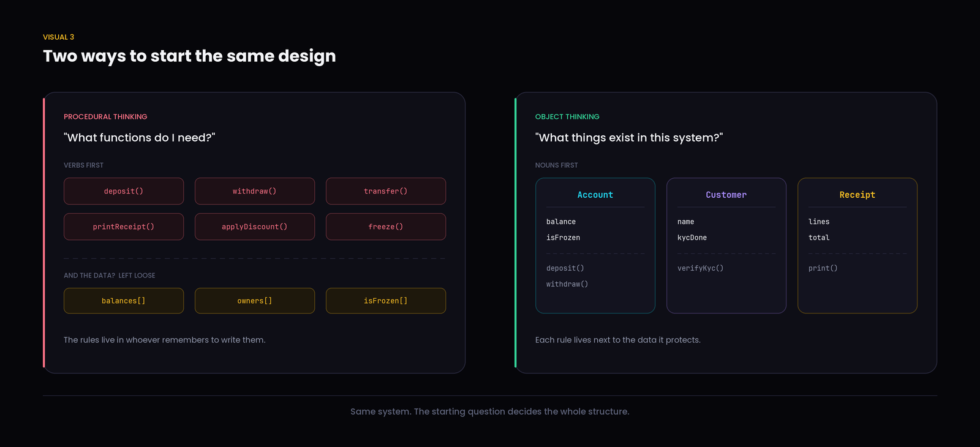The width and height of the screenshot is (980, 447).
Task: Click the "What functions do I need?" heading
Action: 140,138
